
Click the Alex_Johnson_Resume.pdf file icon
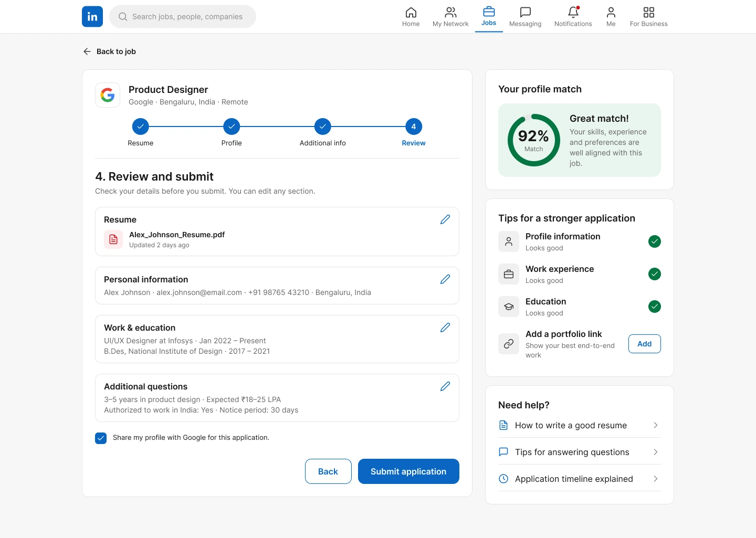[x=113, y=239]
